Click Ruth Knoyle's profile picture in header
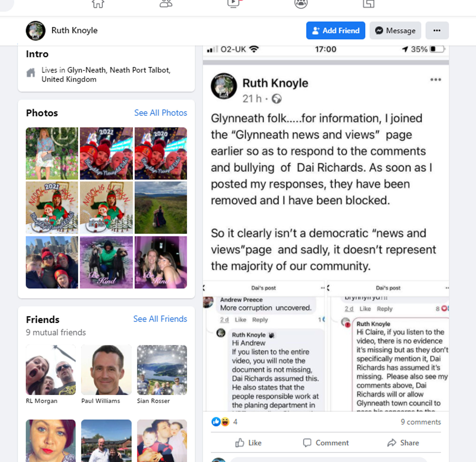 click(35, 31)
